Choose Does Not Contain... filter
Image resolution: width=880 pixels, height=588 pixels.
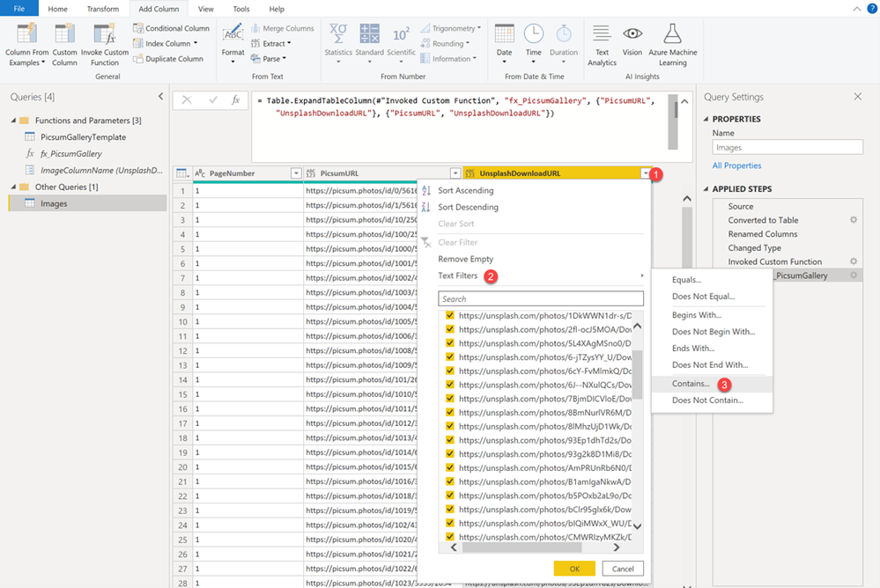click(x=707, y=400)
